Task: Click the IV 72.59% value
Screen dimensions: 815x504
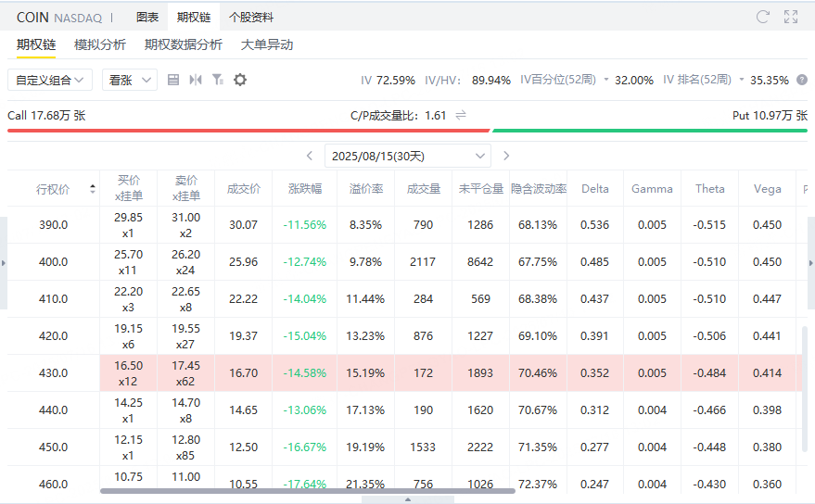Action: point(396,80)
